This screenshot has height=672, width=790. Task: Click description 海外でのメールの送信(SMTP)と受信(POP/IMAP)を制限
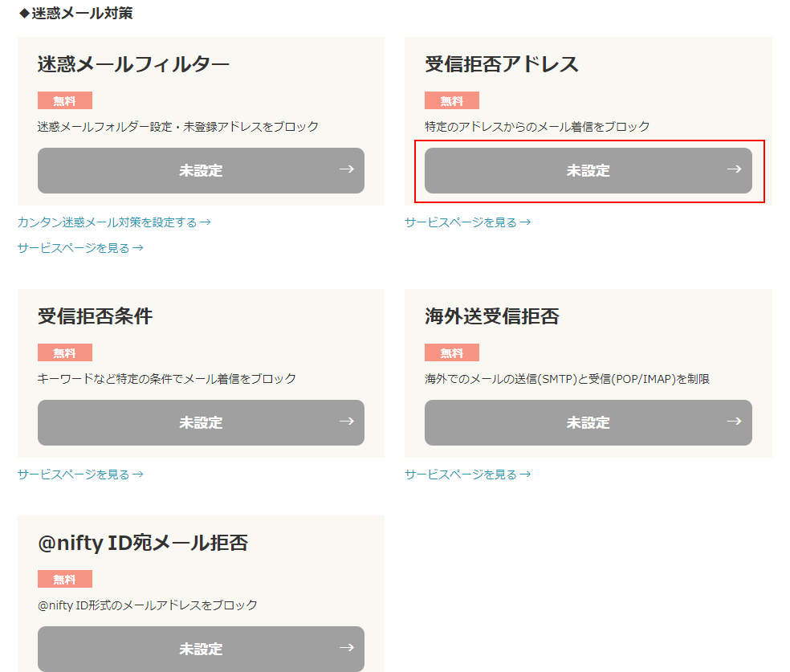(x=568, y=379)
